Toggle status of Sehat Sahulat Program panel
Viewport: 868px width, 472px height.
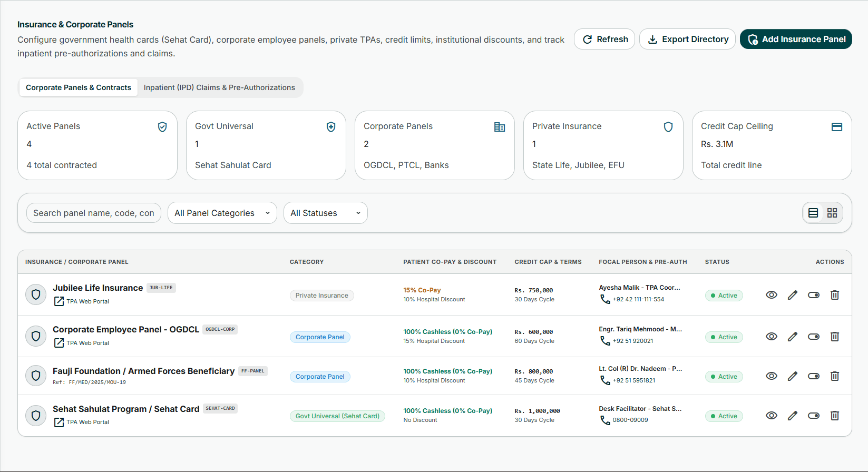click(814, 416)
